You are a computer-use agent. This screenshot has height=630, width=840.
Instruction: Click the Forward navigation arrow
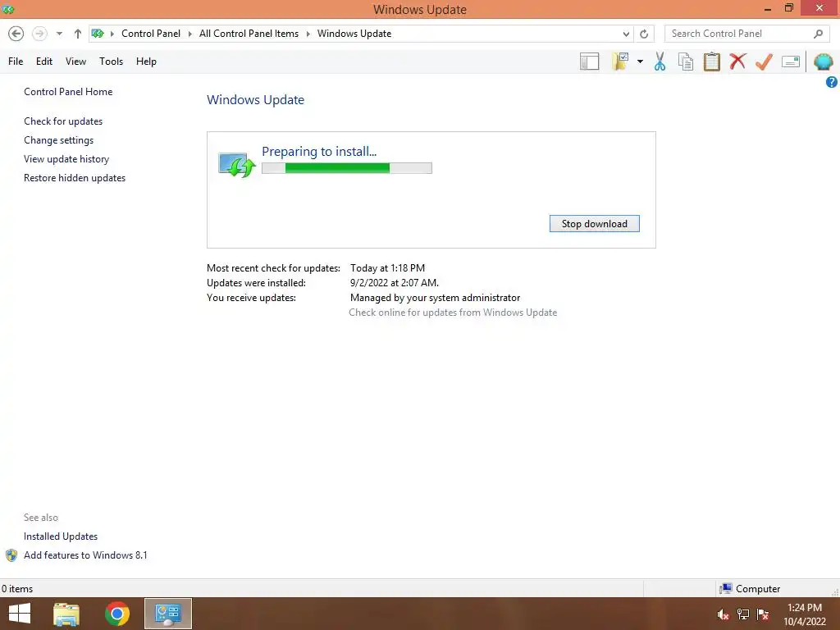(39, 33)
